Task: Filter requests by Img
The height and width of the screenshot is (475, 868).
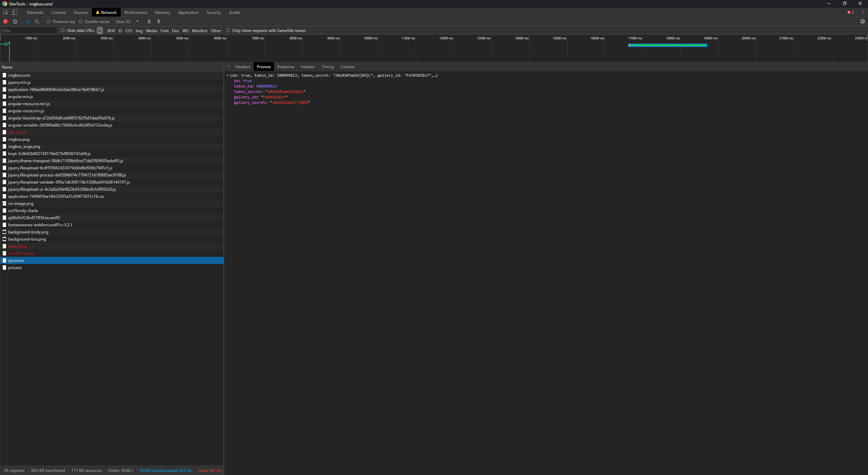Action: pyautogui.click(x=139, y=31)
